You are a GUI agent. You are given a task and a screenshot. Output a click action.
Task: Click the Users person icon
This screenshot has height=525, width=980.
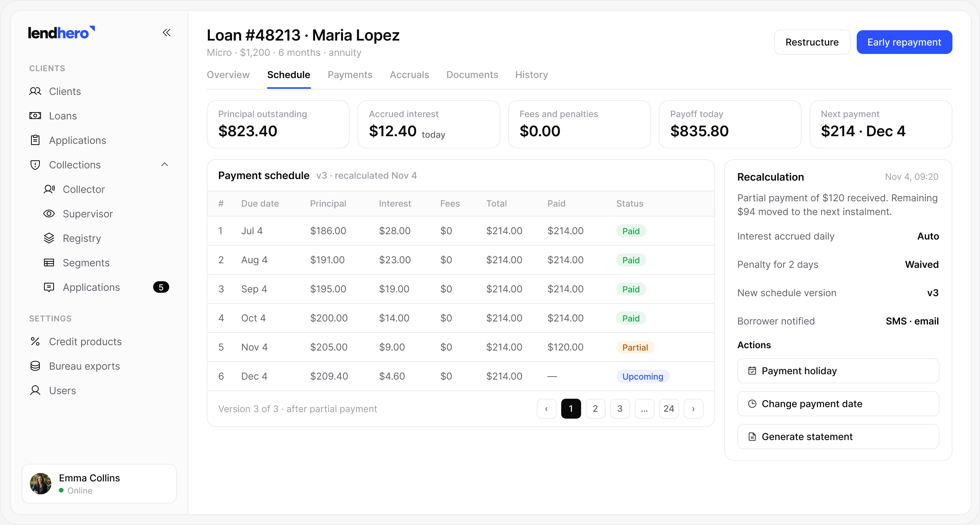(x=35, y=391)
